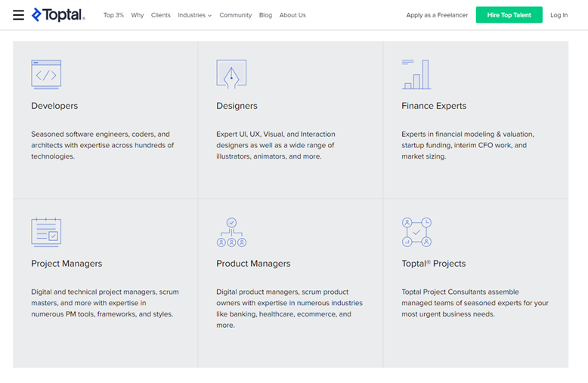The height and width of the screenshot is (383, 588).
Task: Open the Developers heading link
Action: coord(54,106)
